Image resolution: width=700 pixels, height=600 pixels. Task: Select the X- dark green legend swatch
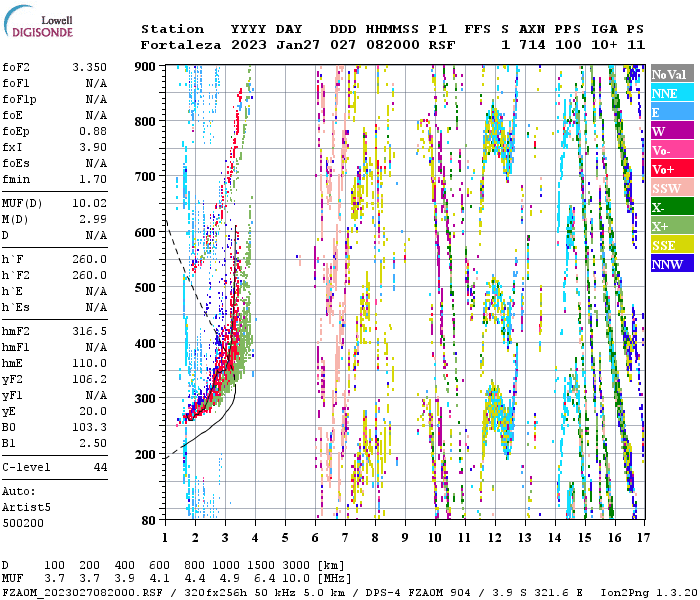tap(672, 207)
